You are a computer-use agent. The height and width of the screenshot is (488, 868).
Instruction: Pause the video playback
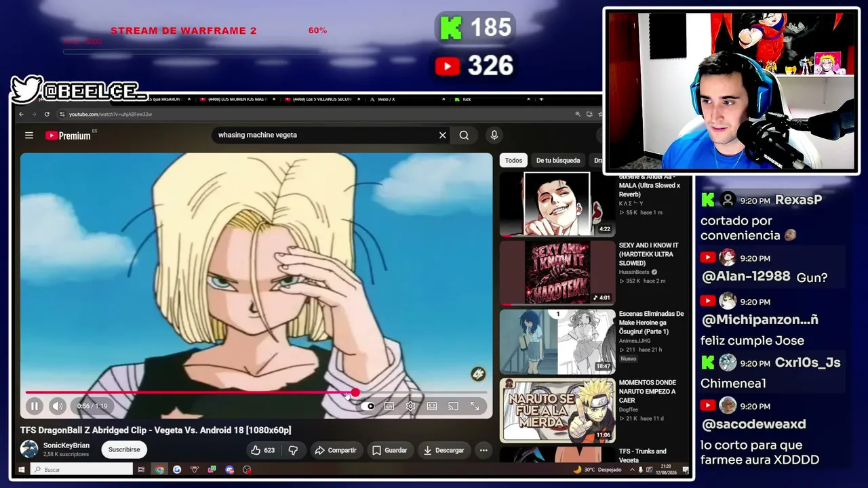pos(35,406)
